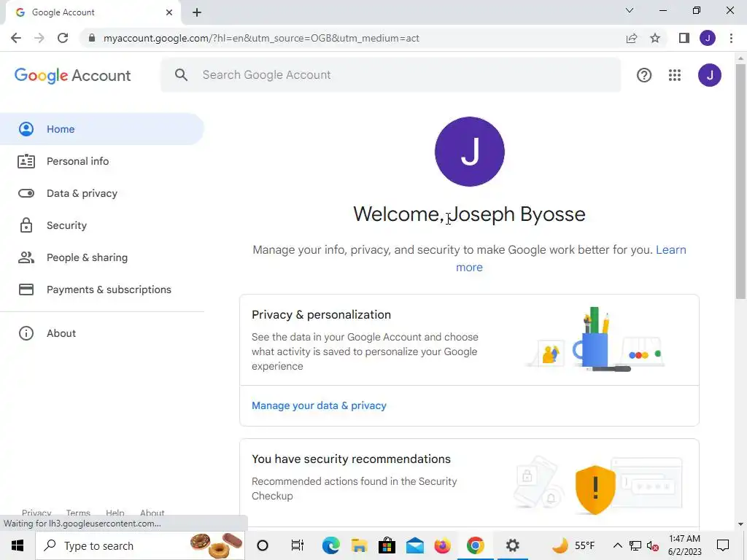The height and width of the screenshot is (560, 747).
Task: Click the magnifier search icon
Action: pyautogui.click(x=181, y=75)
